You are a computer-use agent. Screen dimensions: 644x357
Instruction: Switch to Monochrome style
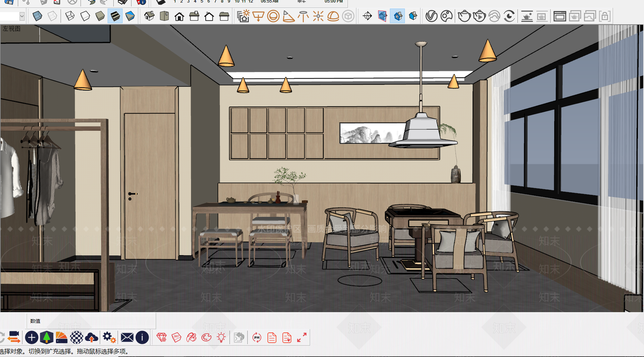pos(130,16)
